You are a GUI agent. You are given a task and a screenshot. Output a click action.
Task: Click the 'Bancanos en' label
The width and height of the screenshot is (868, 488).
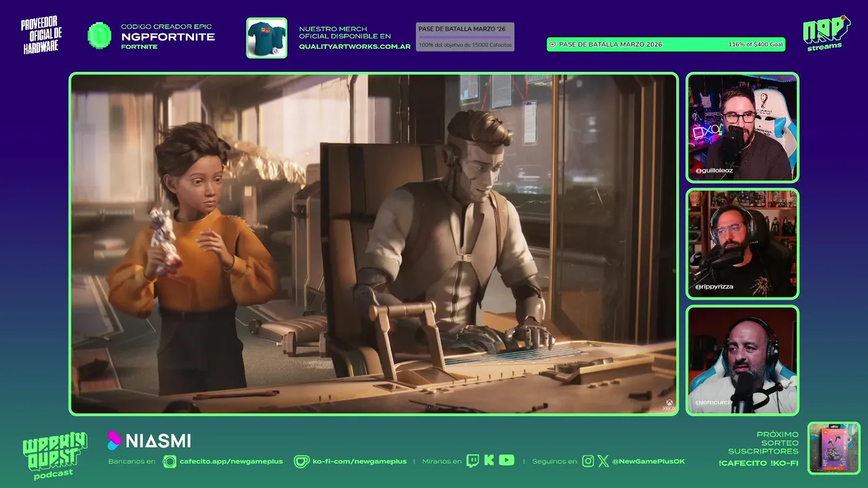tap(132, 462)
